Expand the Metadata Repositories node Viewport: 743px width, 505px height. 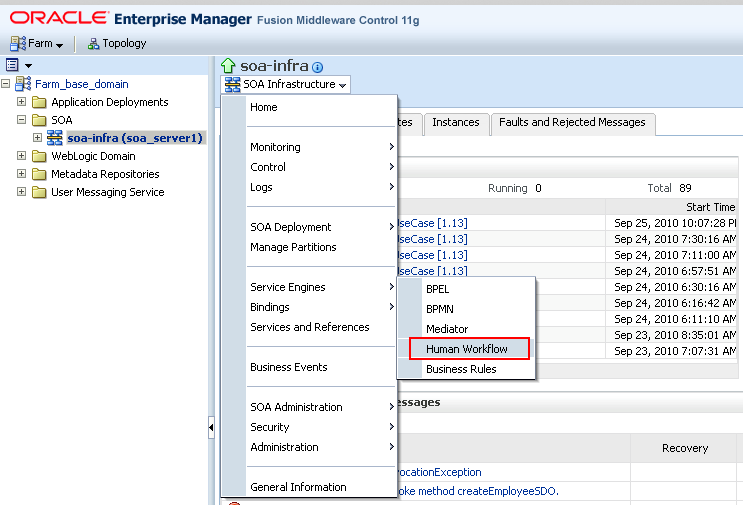click(21, 174)
